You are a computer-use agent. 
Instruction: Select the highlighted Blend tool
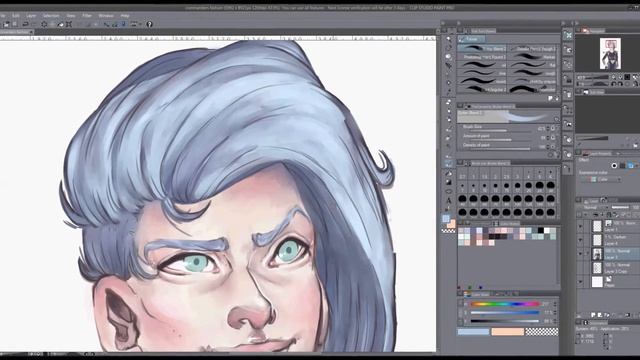[x=449, y=164]
